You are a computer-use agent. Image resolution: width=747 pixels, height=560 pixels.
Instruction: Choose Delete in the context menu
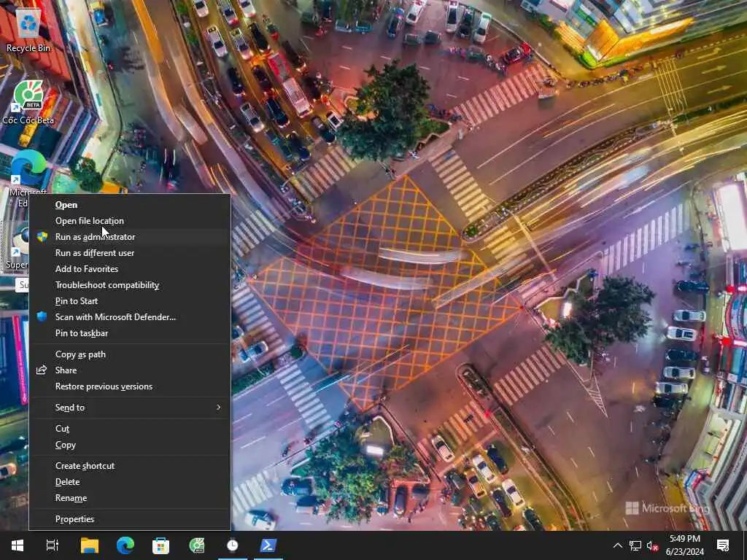coord(130,482)
